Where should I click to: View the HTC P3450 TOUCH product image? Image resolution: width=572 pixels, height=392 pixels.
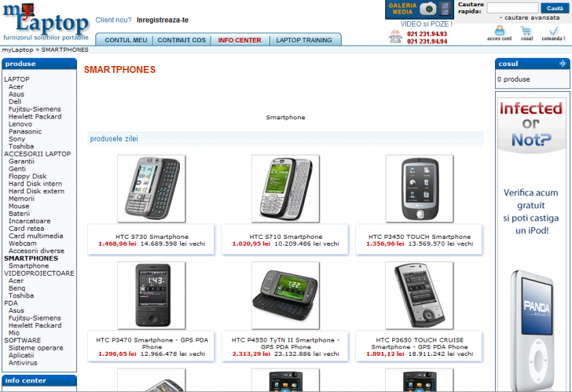[x=420, y=189]
